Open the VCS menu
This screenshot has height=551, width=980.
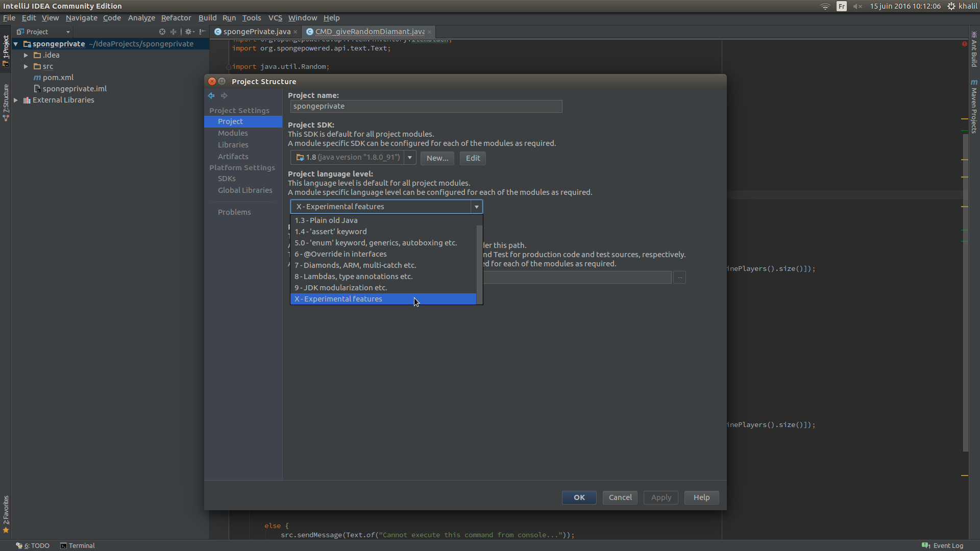275,18
